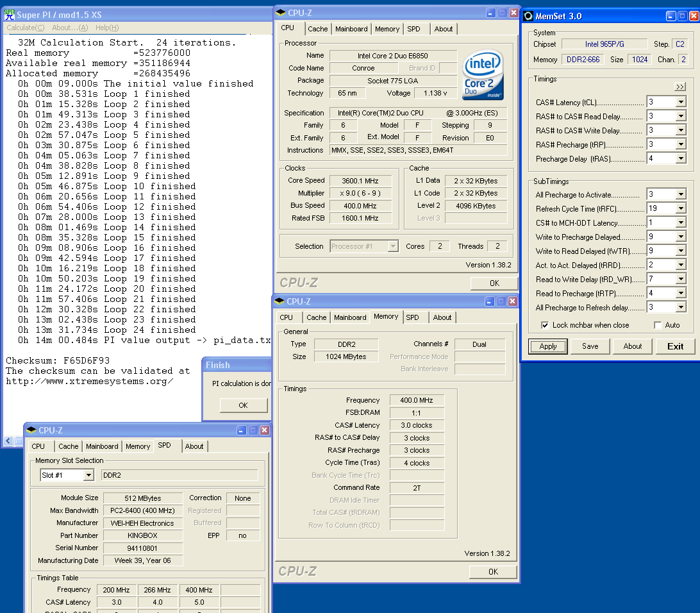Open Write to Precharge Delayed dropdown
The height and width of the screenshot is (613, 700).
[681, 237]
